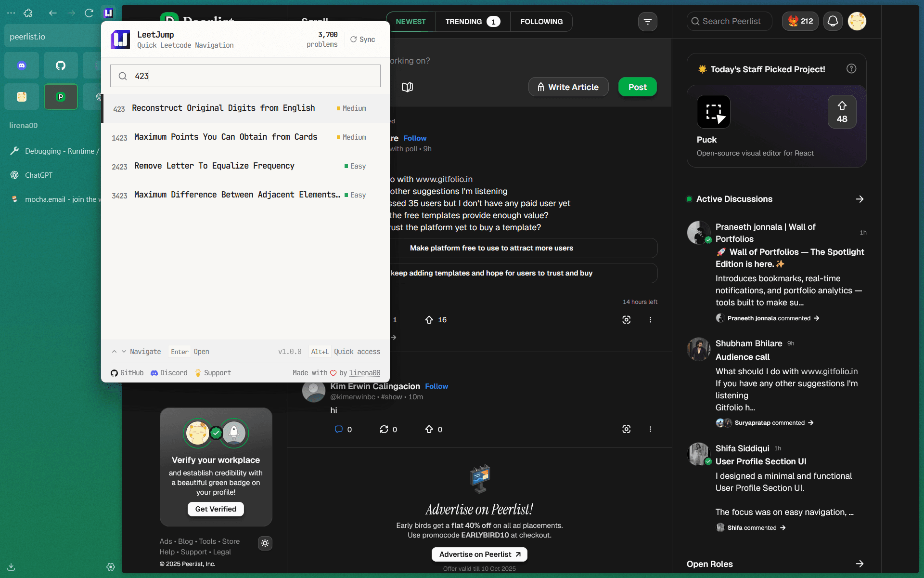Click the feed filter icon
The height and width of the screenshot is (578, 924).
point(647,22)
